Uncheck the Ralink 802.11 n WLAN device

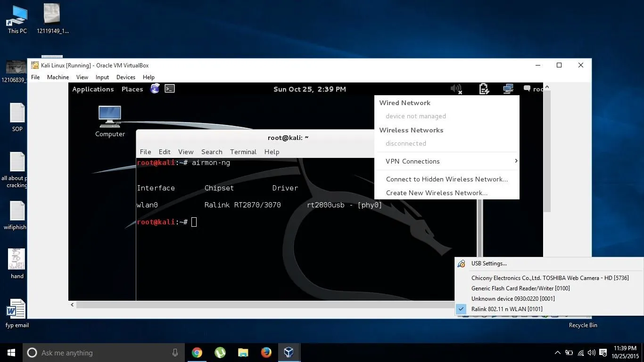coord(507,309)
